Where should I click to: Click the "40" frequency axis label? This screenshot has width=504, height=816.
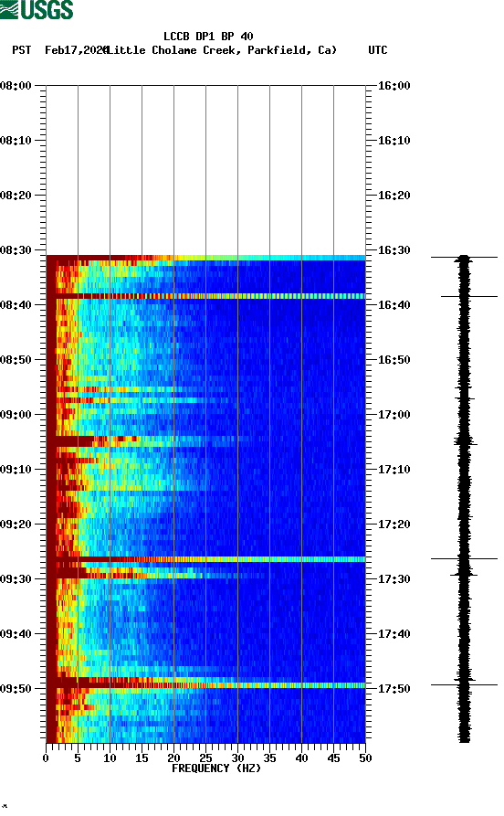[x=301, y=758]
